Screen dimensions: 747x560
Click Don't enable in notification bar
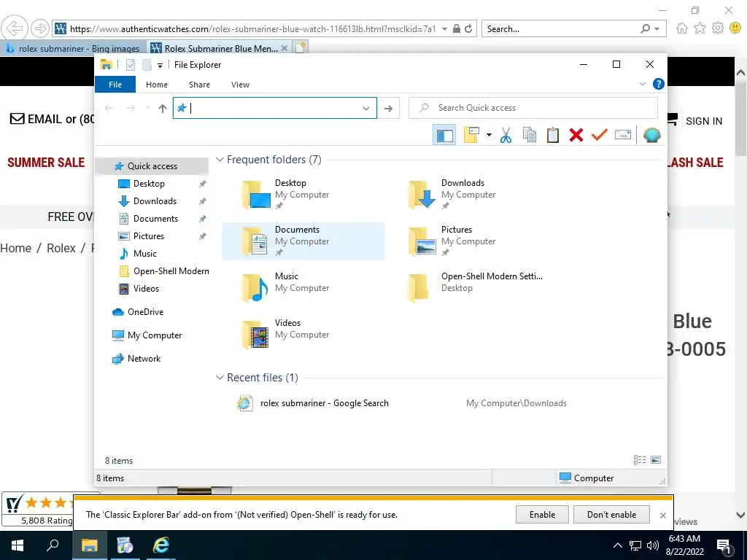tap(611, 515)
